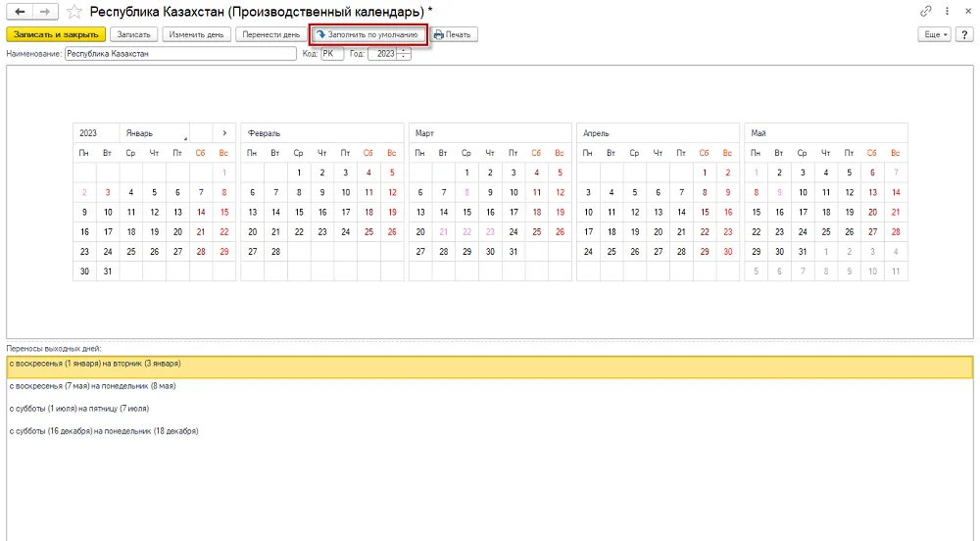The width and height of the screenshot is (980, 541).
Task: Select May 9 in the calendar
Action: click(779, 192)
